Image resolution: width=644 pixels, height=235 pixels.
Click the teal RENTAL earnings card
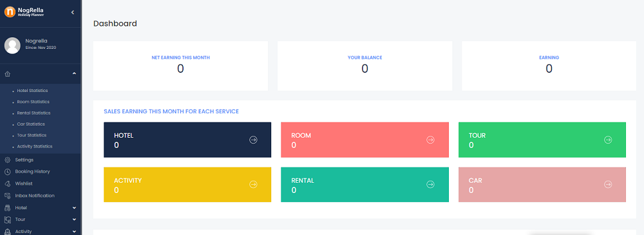[365, 185]
